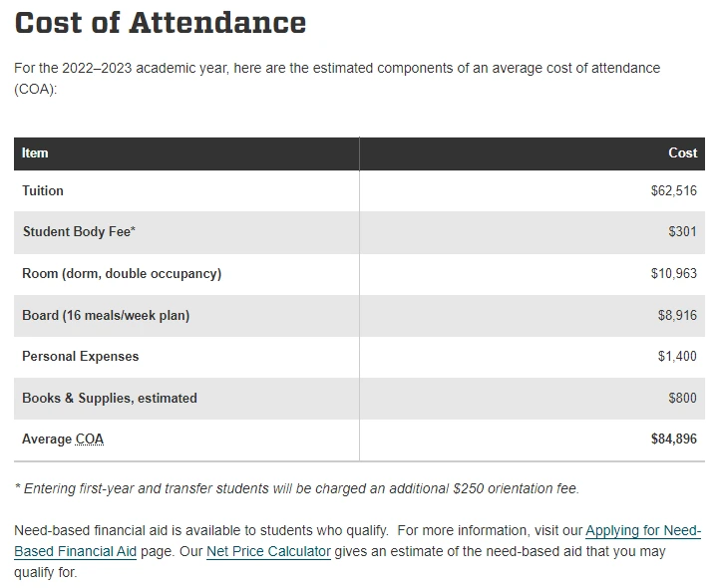Click the $84,896 average total
Image resolution: width=721 pixels, height=588 pixels.
pyautogui.click(x=673, y=439)
